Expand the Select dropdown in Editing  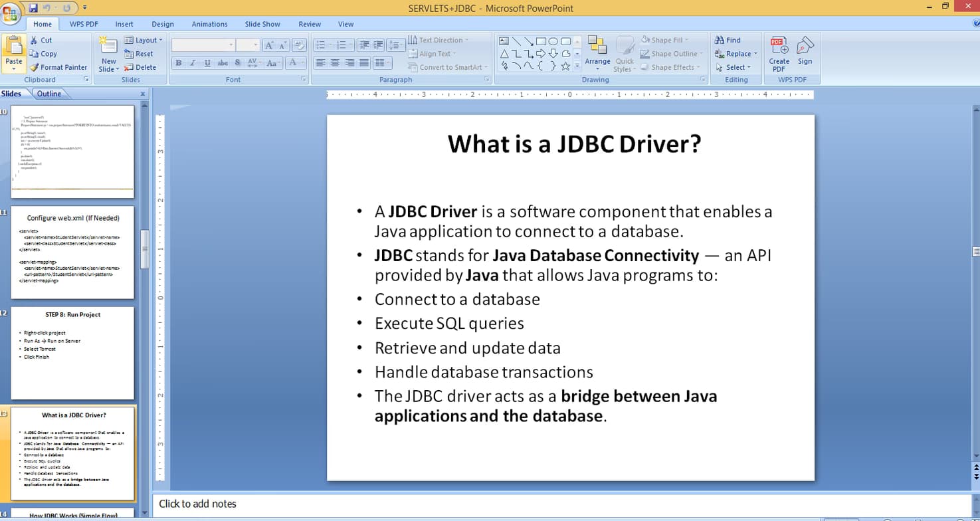734,67
